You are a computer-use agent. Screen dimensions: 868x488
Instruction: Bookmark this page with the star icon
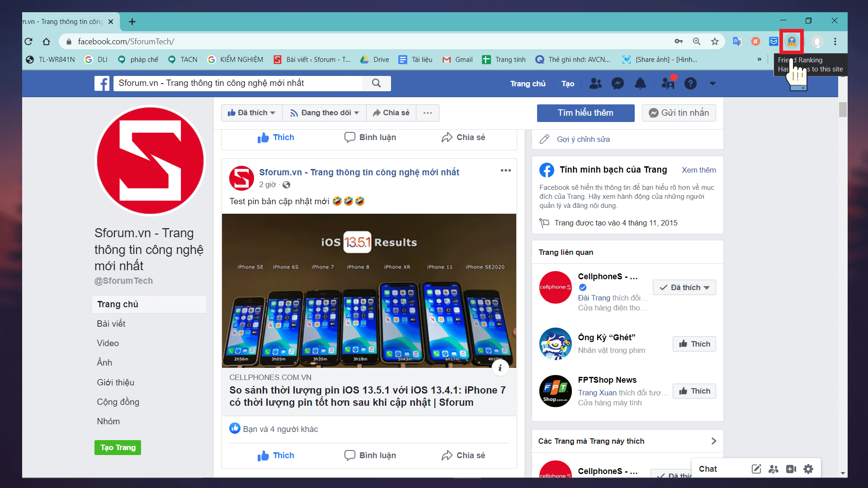coord(715,42)
